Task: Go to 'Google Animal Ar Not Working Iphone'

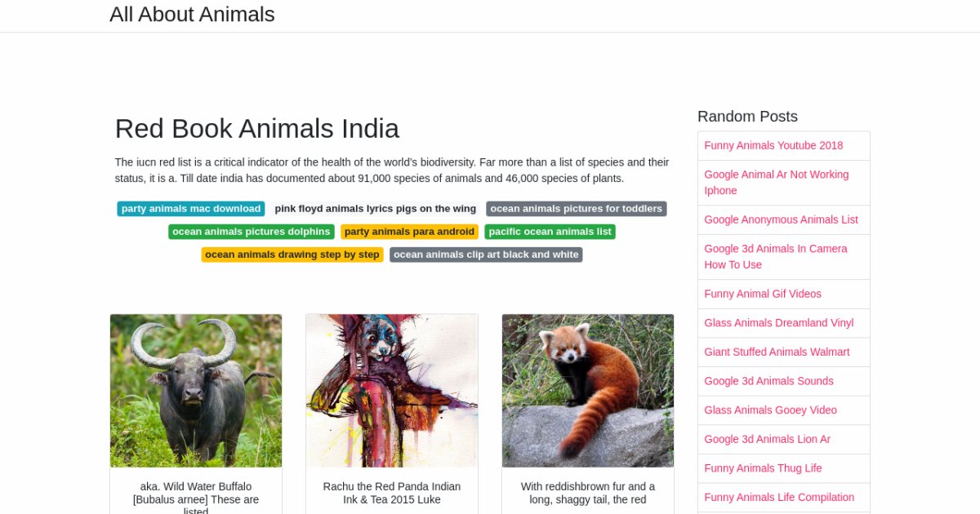Action: pos(776,182)
